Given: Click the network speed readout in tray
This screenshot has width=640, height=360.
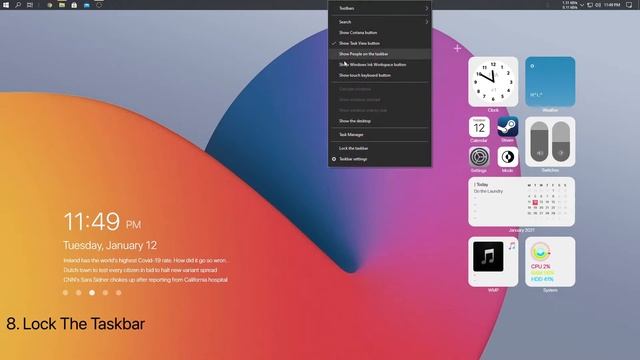Looking at the screenshot, I should click(570, 5).
